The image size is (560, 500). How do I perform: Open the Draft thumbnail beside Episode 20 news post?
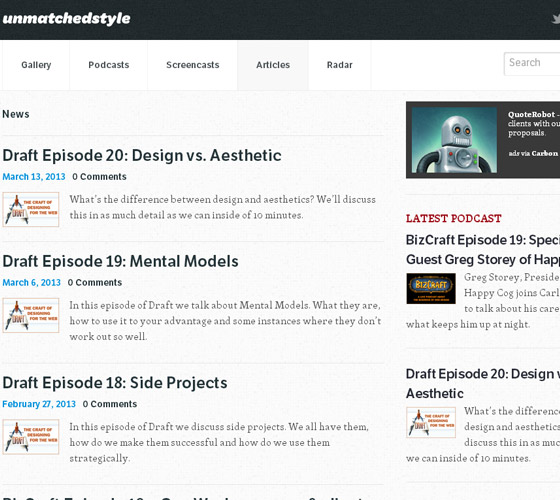pyautogui.click(x=31, y=210)
